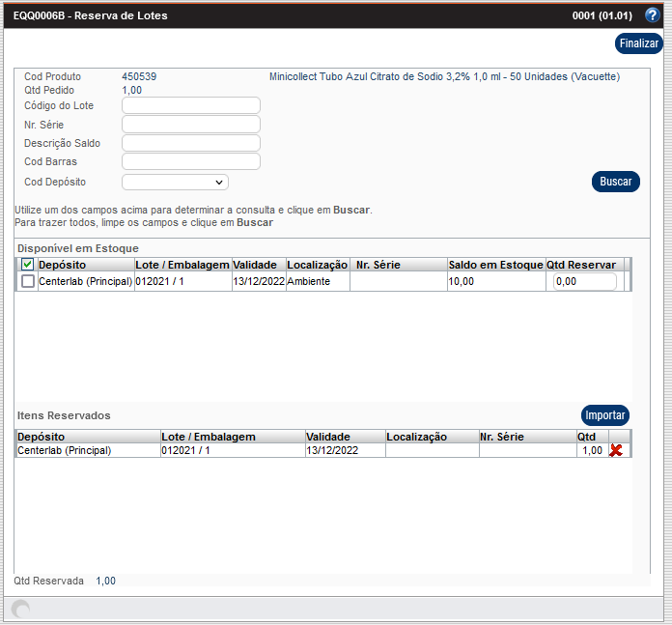Open the Cod Depósito dropdown
The width and height of the screenshot is (672, 625).
pyautogui.click(x=175, y=182)
